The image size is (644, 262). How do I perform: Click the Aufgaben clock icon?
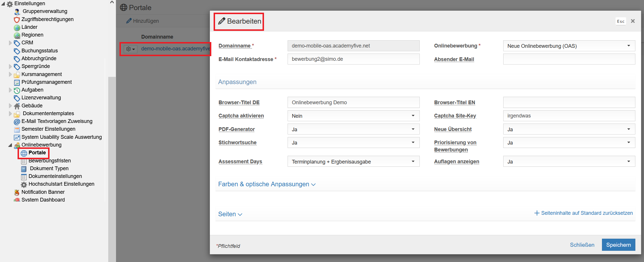17,90
